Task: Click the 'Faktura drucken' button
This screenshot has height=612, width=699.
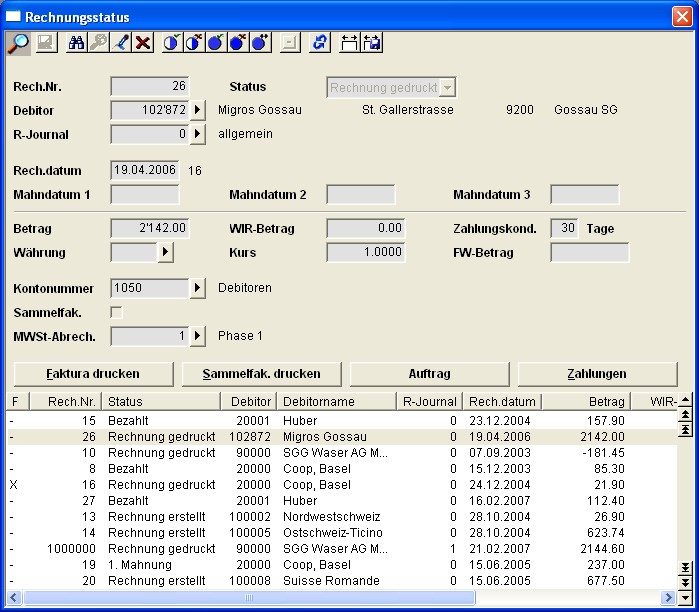Action: 93,374
